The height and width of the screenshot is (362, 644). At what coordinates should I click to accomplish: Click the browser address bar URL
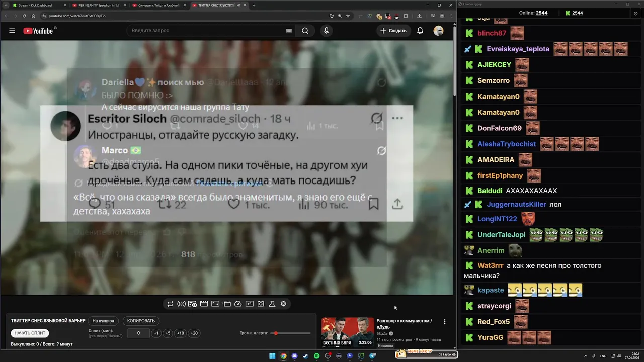tap(77, 16)
